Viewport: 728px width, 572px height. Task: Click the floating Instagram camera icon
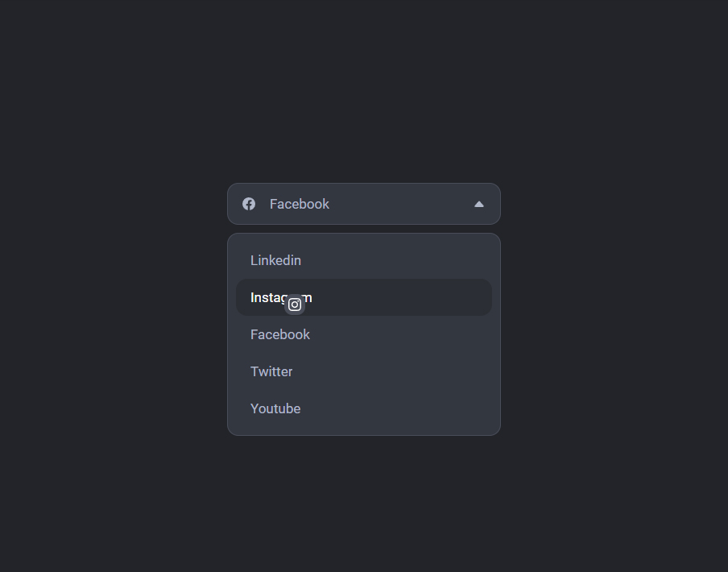295,305
